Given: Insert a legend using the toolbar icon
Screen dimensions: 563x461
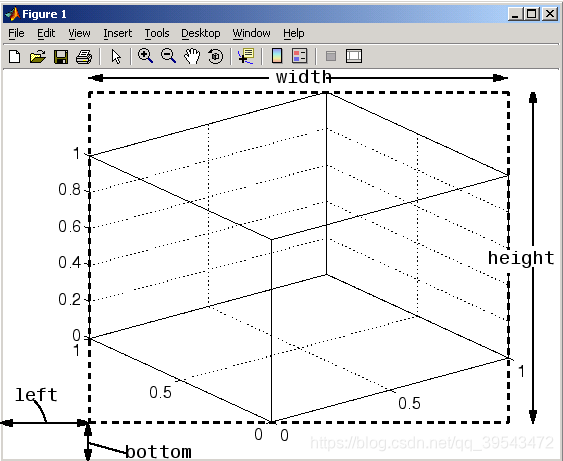Looking at the screenshot, I should pyautogui.click(x=300, y=56).
